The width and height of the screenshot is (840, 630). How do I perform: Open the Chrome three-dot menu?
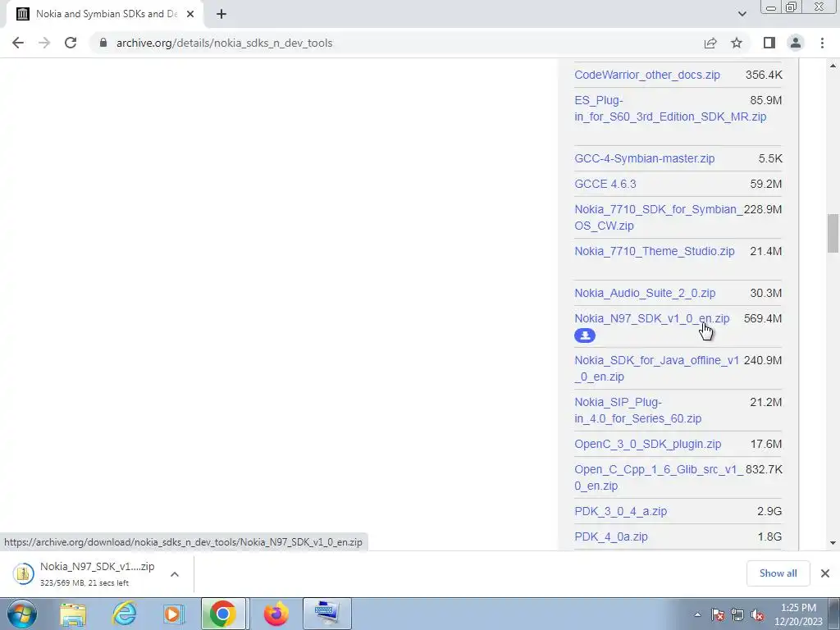[822, 43]
